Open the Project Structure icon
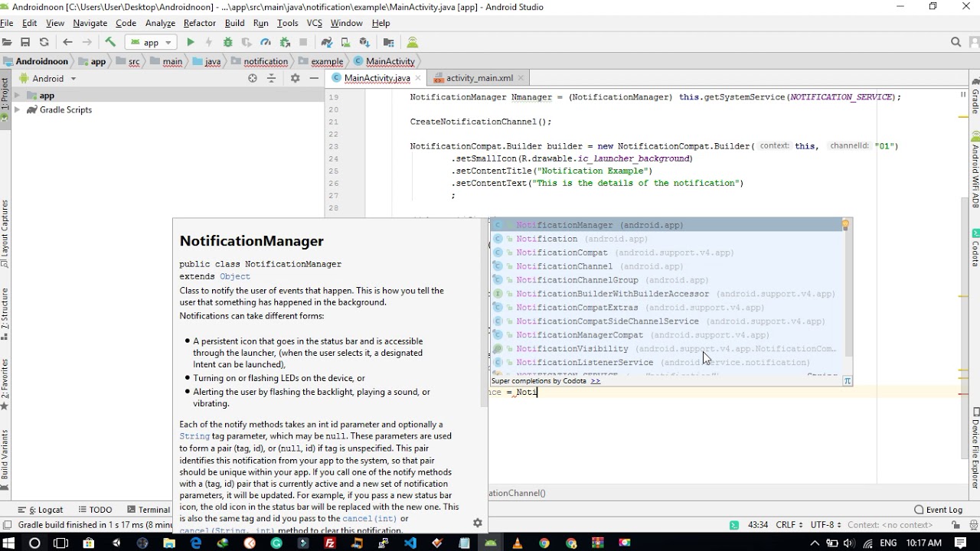This screenshot has height=551, width=980. click(388, 43)
